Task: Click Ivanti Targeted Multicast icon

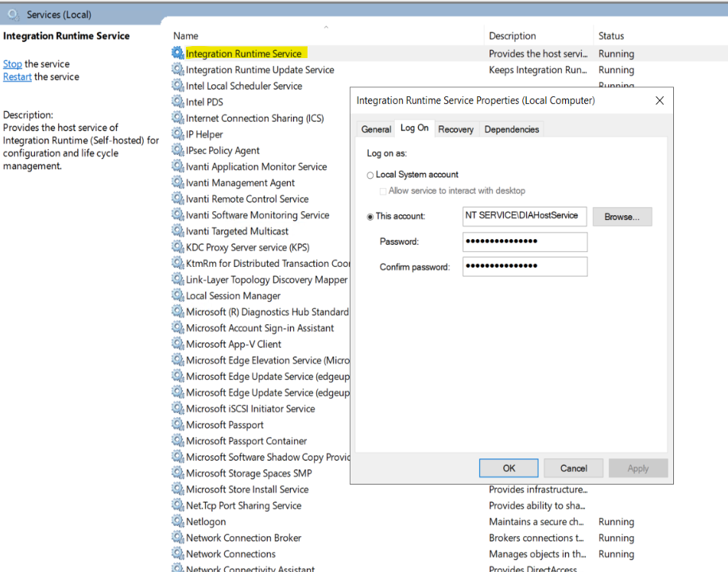Action: [x=178, y=230]
